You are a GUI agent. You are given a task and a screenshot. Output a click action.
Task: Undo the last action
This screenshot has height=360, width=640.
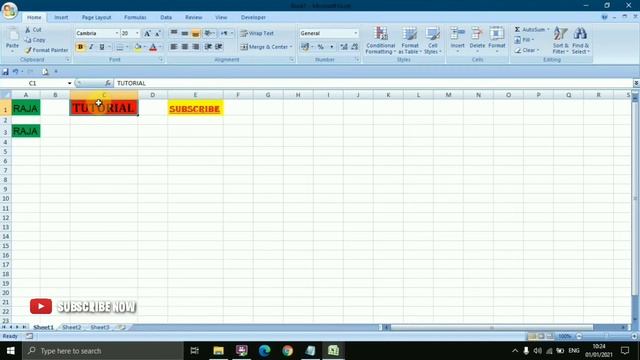pos(16,72)
